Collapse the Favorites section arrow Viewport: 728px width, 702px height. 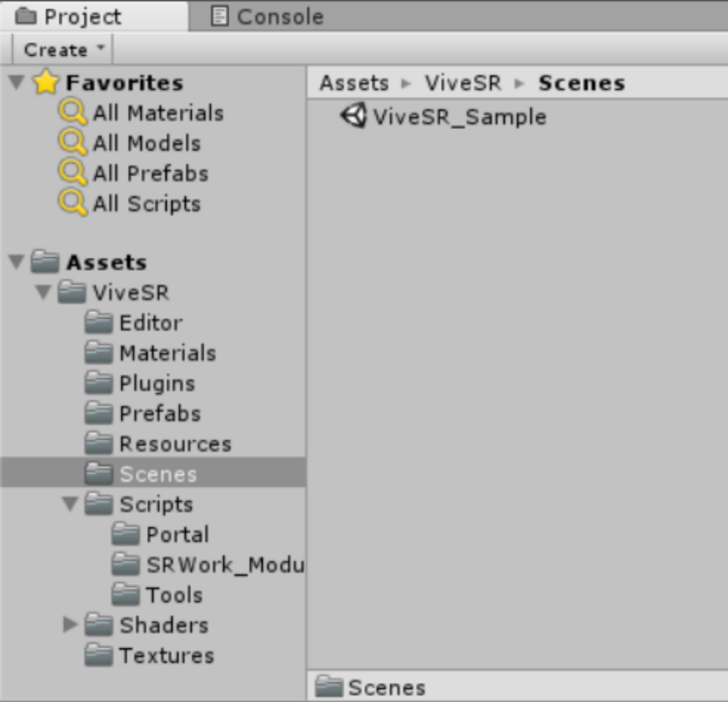pyautogui.click(x=17, y=83)
